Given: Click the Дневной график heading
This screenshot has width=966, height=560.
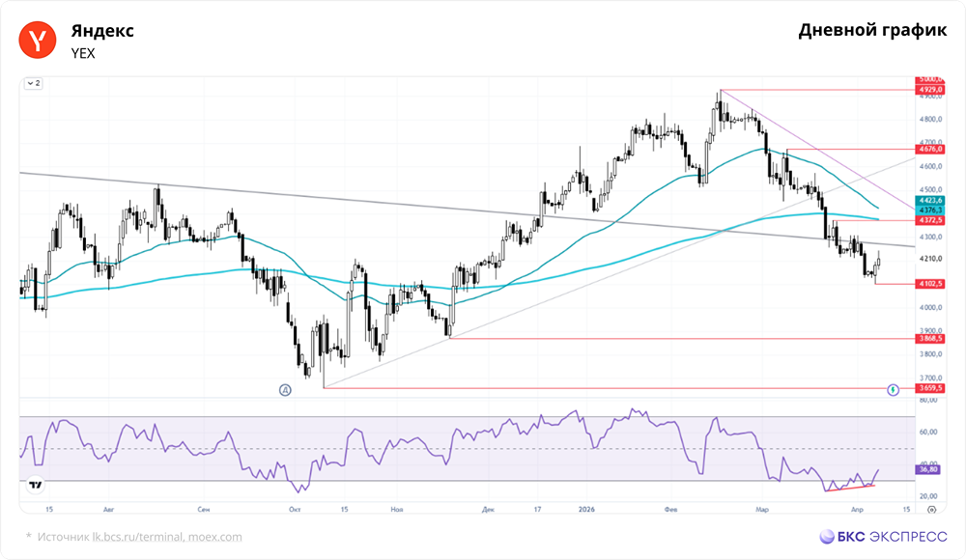Looking at the screenshot, I should (x=872, y=30).
